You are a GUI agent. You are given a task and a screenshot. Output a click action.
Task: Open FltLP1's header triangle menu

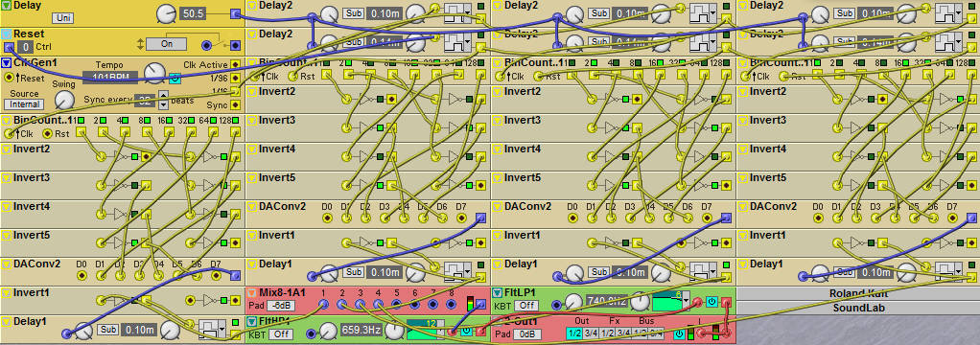498,292
